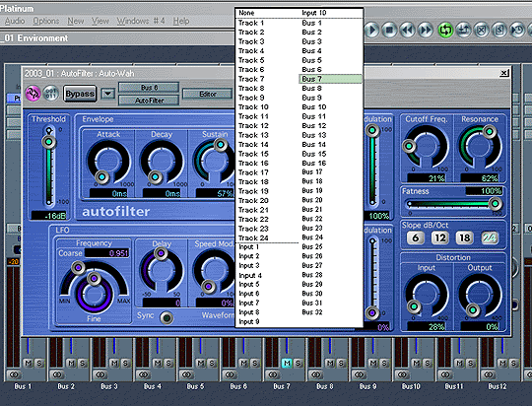The height and width of the screenshot is (406, 532).
Task: Open the Audio menu
Action: point(15,21)
